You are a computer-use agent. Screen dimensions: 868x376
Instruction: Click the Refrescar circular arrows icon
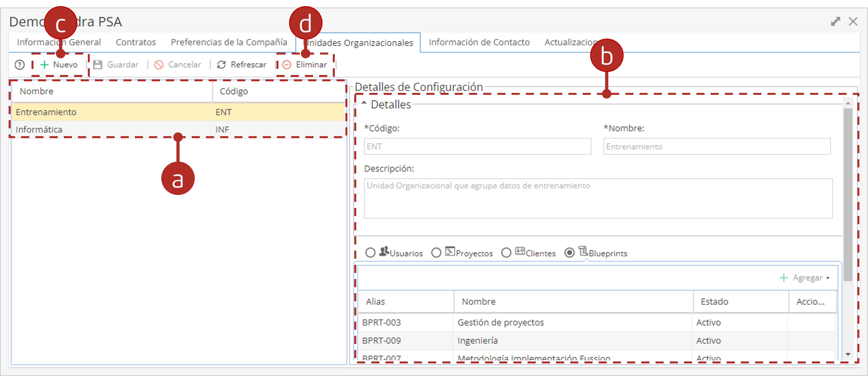tap(221, 65)
